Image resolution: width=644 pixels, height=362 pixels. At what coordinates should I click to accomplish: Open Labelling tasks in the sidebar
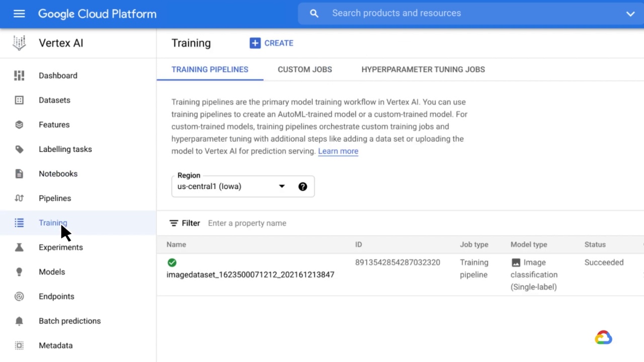[x=78, y=149]
